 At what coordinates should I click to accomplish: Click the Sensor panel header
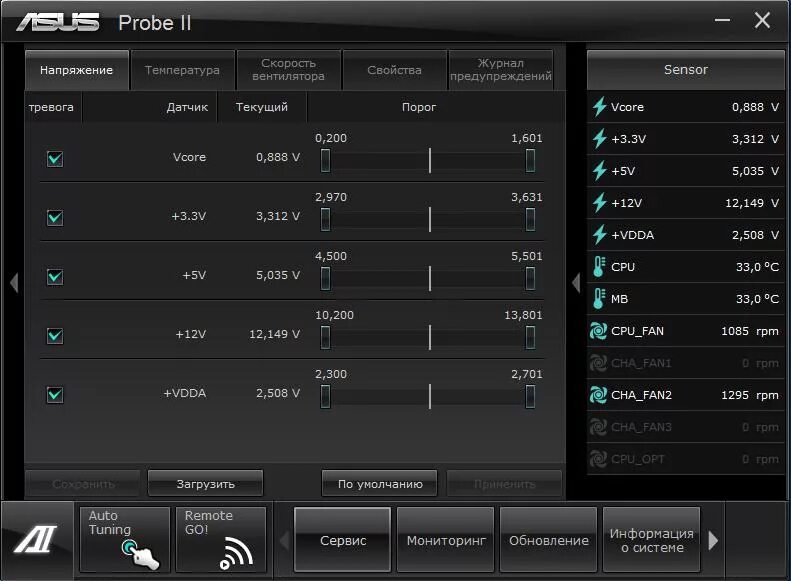pos(686,70)
